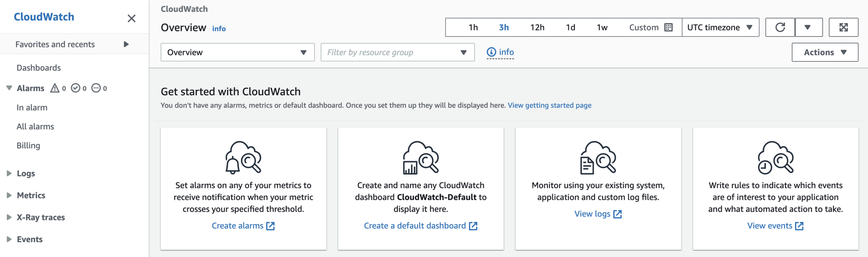
Task: Click external link icon beside Create alarms
Action: point(270,226)
